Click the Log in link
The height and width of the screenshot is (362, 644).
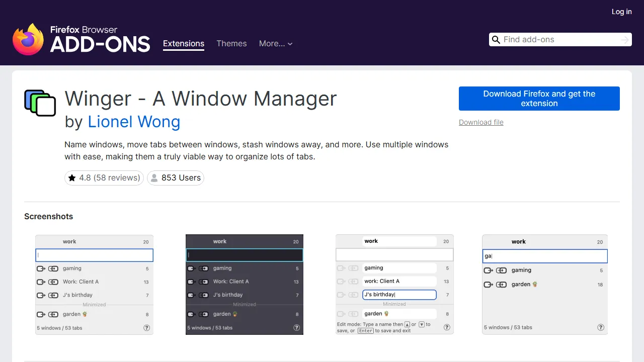(x=621, y=12)
